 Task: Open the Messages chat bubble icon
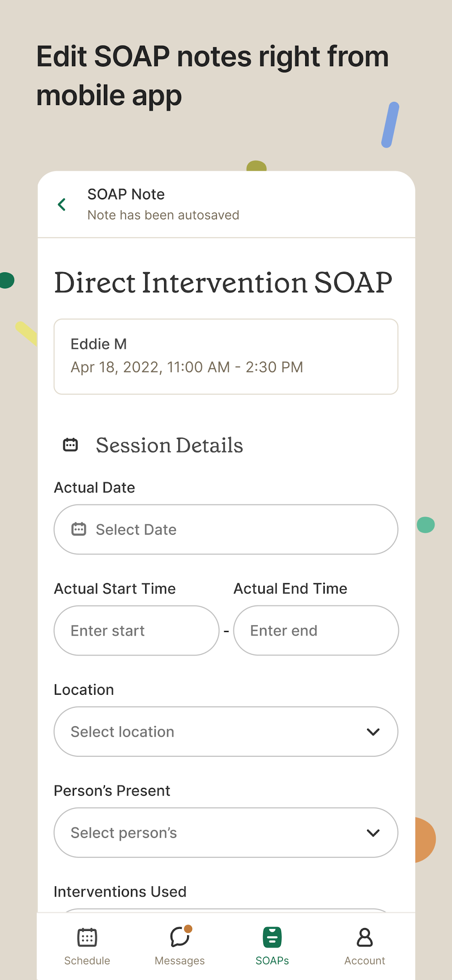[x=179, y=938]
